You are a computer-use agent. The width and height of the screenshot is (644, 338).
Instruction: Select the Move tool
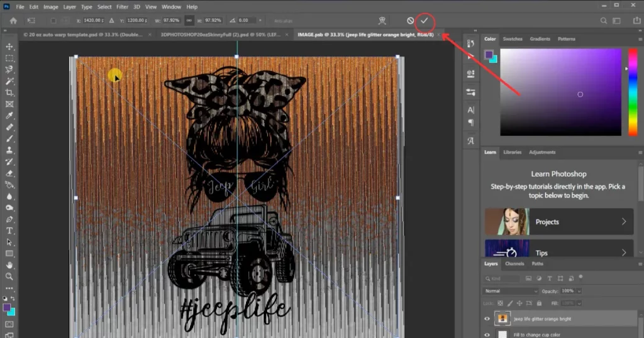(x=9, y=46)
